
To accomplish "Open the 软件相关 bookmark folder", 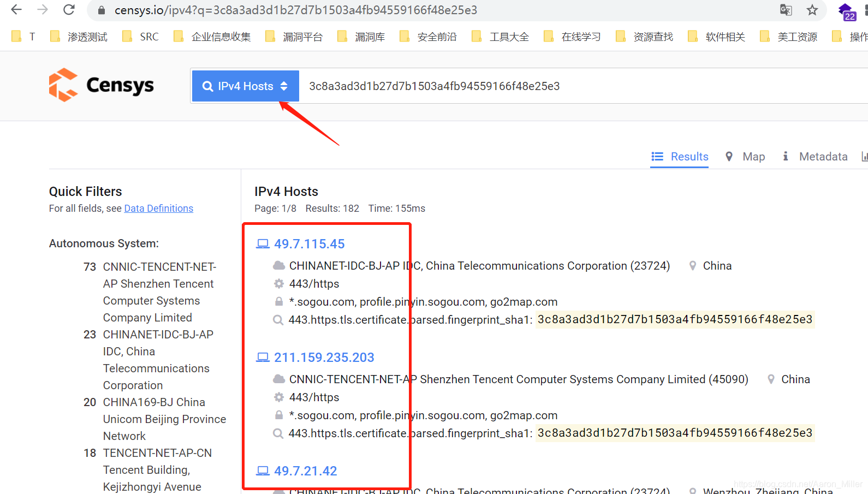I will [x=716, y=37].
